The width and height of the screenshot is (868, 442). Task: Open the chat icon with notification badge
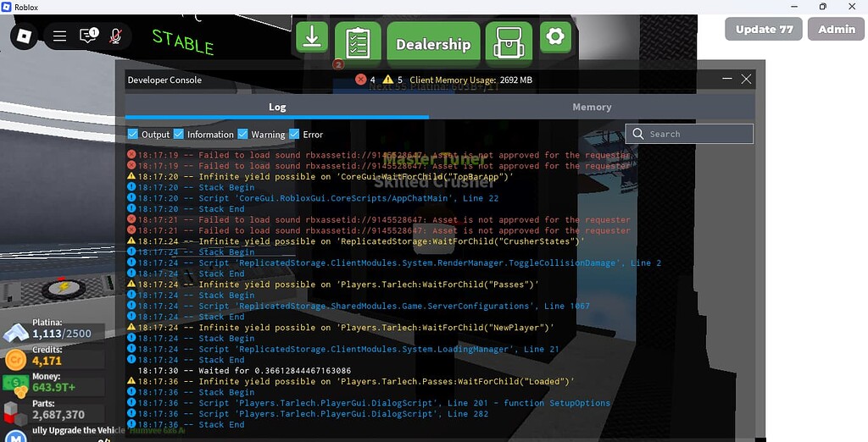pyautogui.click(x=88, y=36)
